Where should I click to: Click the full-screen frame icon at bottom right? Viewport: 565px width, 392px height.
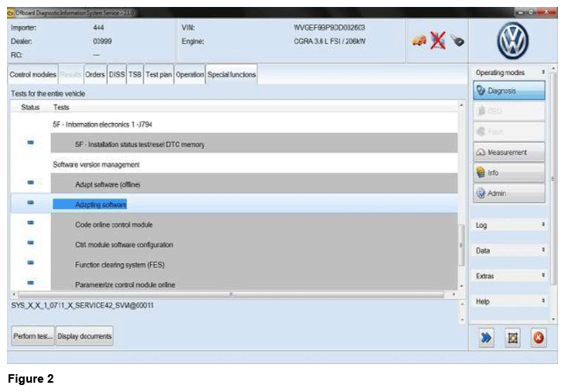(512, 338)
